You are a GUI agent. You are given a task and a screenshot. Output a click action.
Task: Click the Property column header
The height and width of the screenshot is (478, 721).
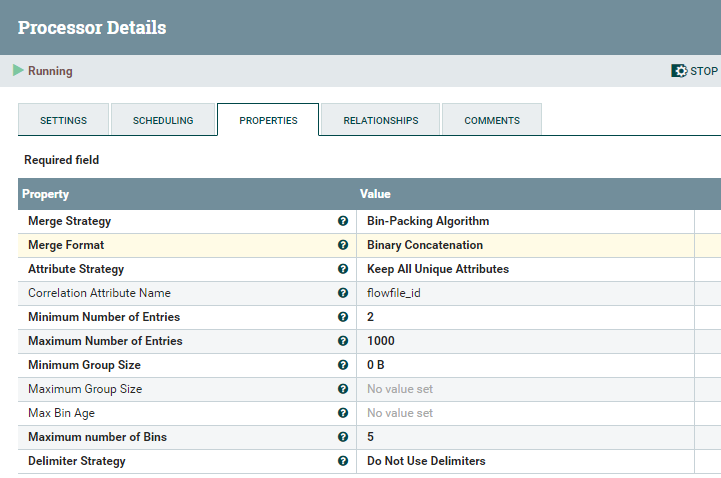coord(46,194)
